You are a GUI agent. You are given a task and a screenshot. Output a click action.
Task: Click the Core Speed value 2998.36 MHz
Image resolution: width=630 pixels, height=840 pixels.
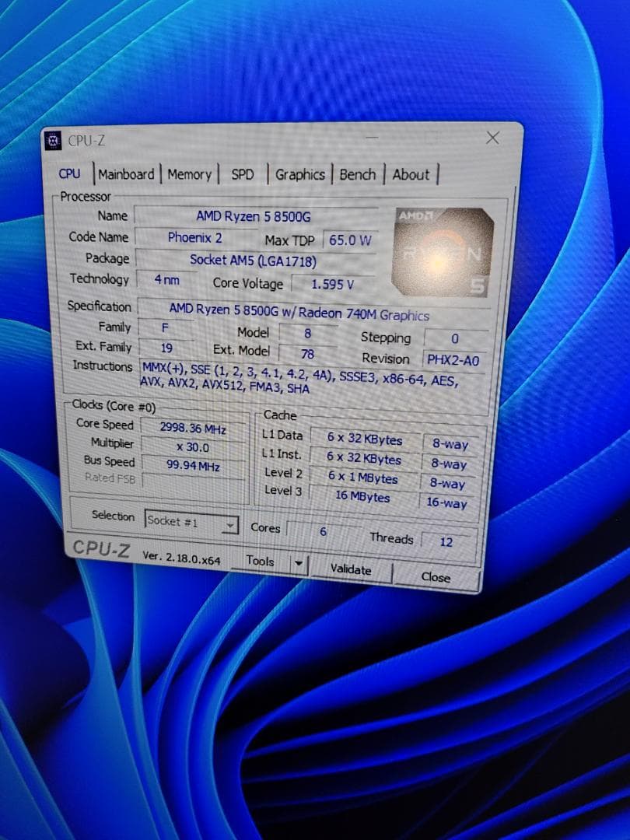point(193,428)
